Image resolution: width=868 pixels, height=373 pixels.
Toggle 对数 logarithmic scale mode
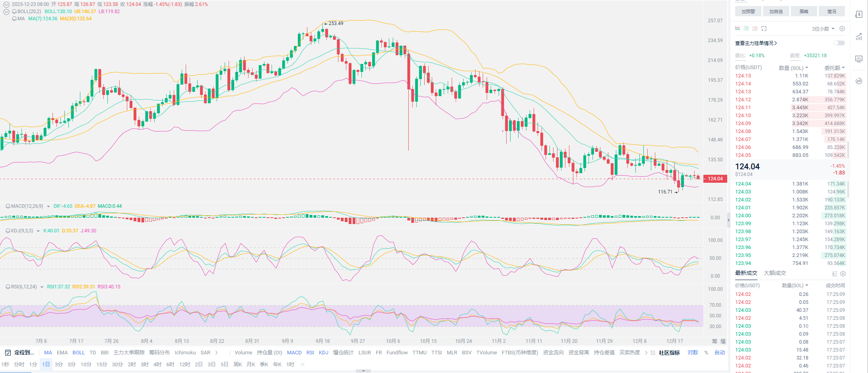click(x=693, y=353)
